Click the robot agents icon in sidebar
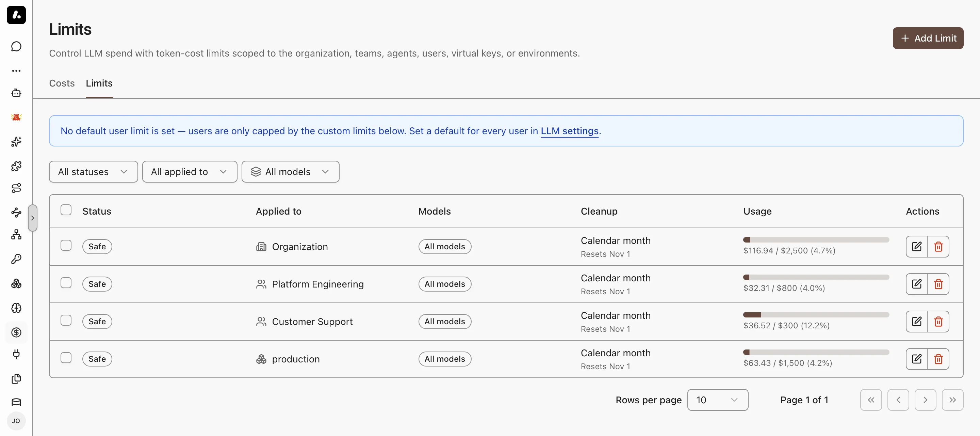980x436 pixels. pyautogui.click(x=16, y=93)
